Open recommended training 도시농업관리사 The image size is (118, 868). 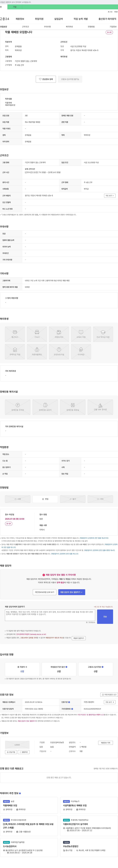click(10, 846)
